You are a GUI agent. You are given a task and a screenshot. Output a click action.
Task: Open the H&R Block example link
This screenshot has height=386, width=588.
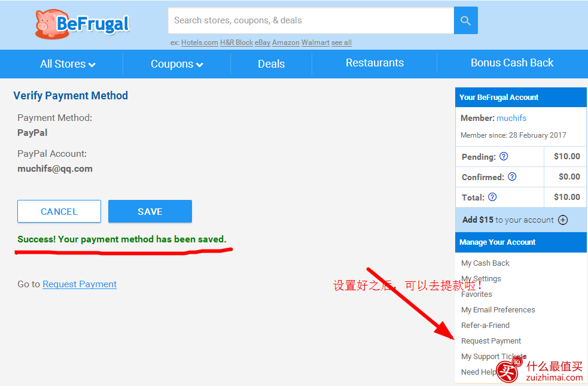pos(237,42)
